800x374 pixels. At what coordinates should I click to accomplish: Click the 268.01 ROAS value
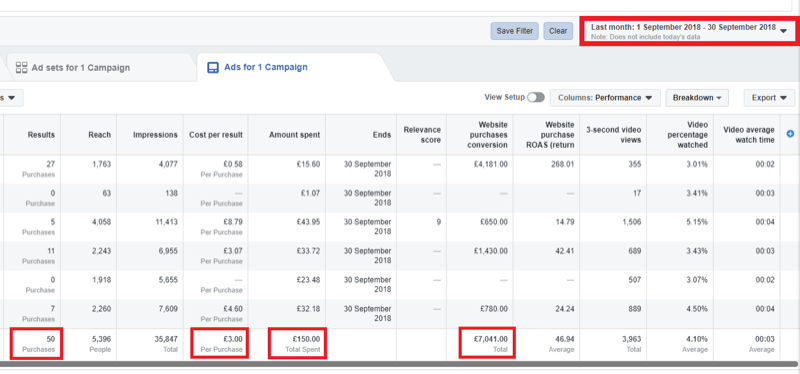[x=562, y=164]
